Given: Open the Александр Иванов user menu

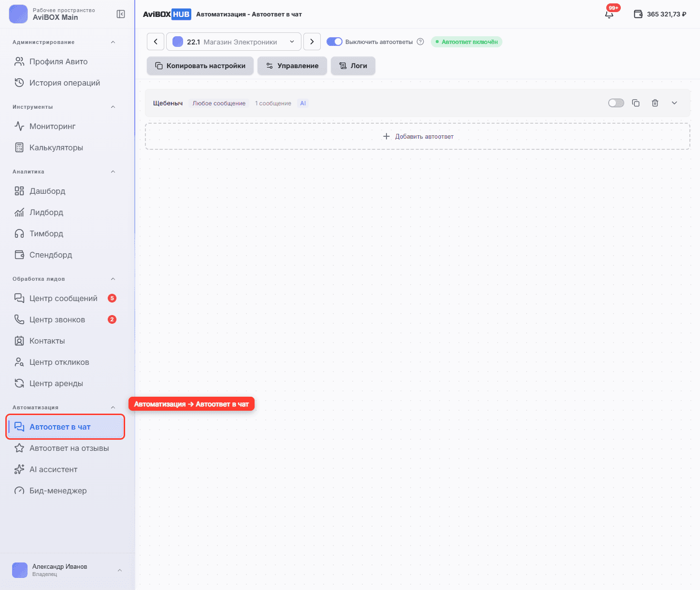Looking at the screenshot, I should pos(68,570).
